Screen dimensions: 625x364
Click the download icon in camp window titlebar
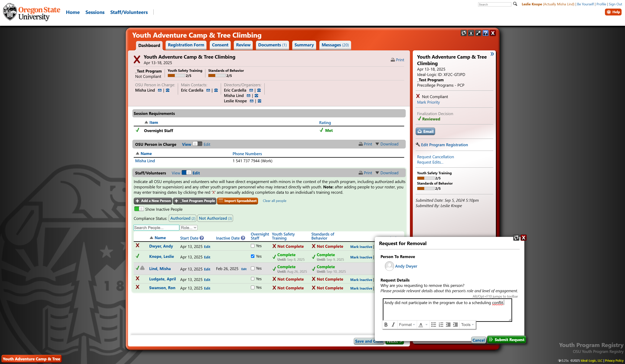coord(471,33)
